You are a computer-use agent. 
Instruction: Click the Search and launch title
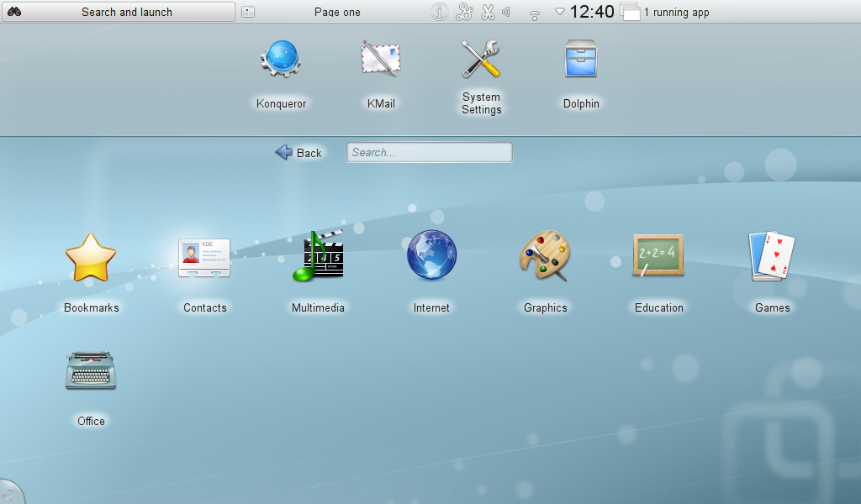(x=118, y=12)
